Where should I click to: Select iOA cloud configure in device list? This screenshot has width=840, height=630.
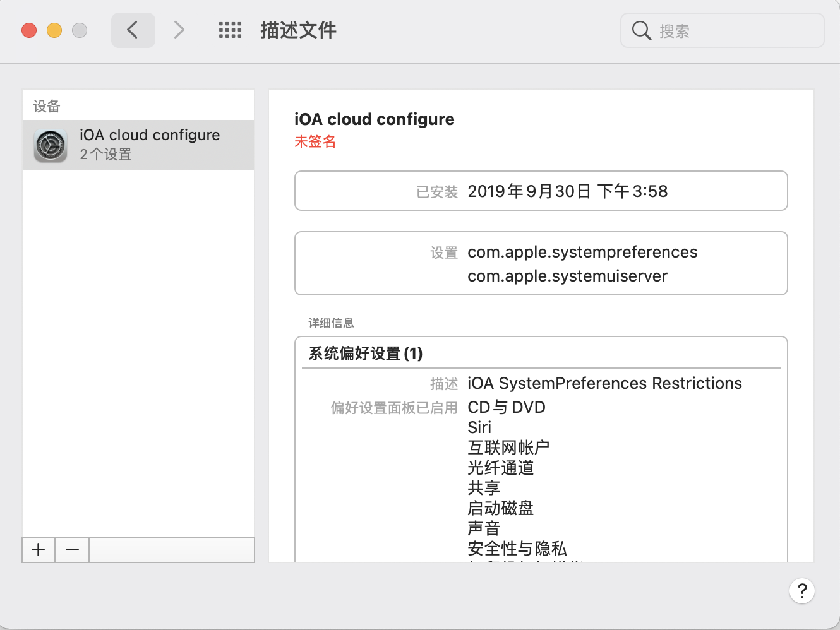[150, 135]
